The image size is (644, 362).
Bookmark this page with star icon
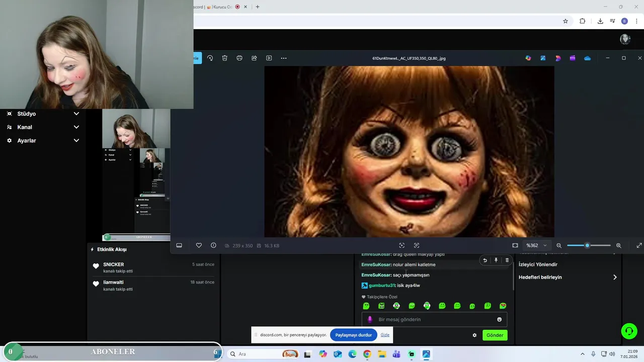[x=566, y=21]
